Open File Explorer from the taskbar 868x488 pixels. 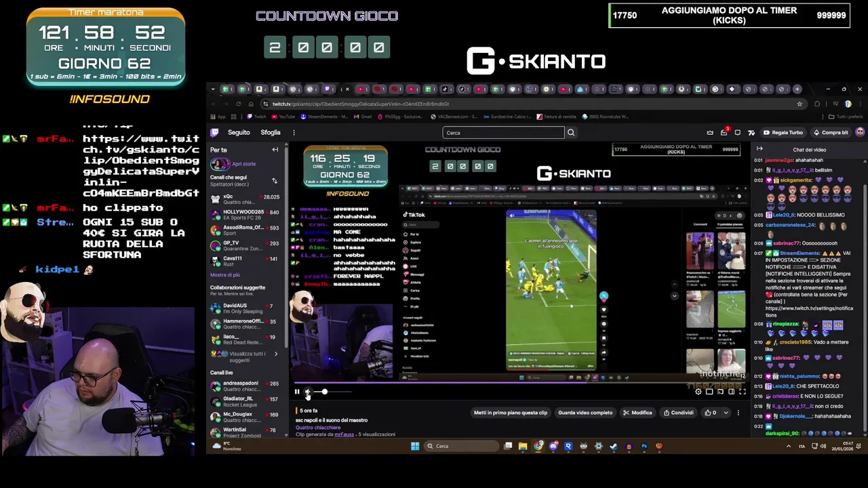click(523, 446)
